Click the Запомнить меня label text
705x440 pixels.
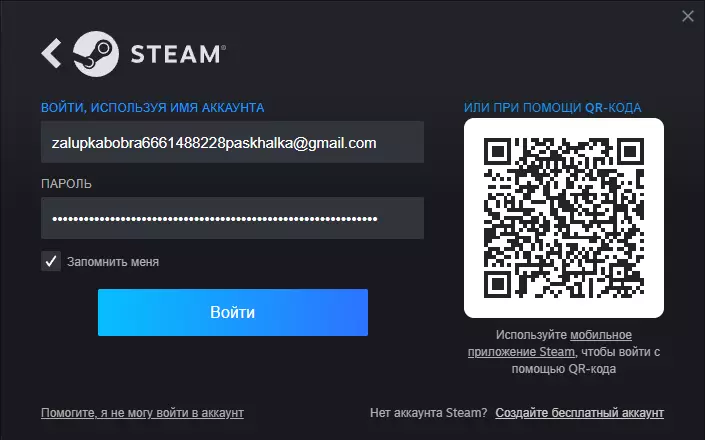[113, 262]
